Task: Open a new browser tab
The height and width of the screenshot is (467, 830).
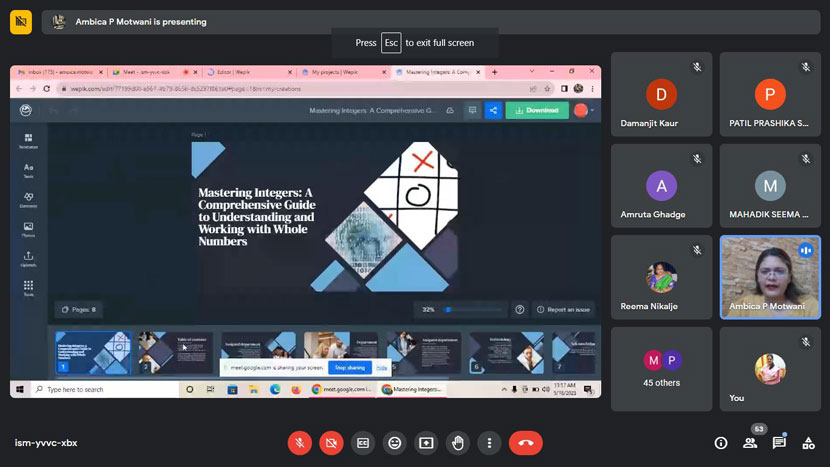Action: [494, 72]
